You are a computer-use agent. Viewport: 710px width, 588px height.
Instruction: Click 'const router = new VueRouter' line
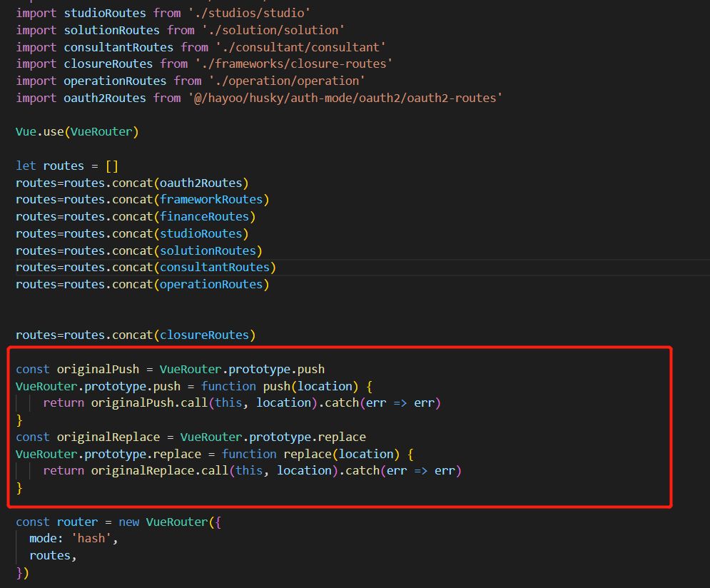pos(118,522)
